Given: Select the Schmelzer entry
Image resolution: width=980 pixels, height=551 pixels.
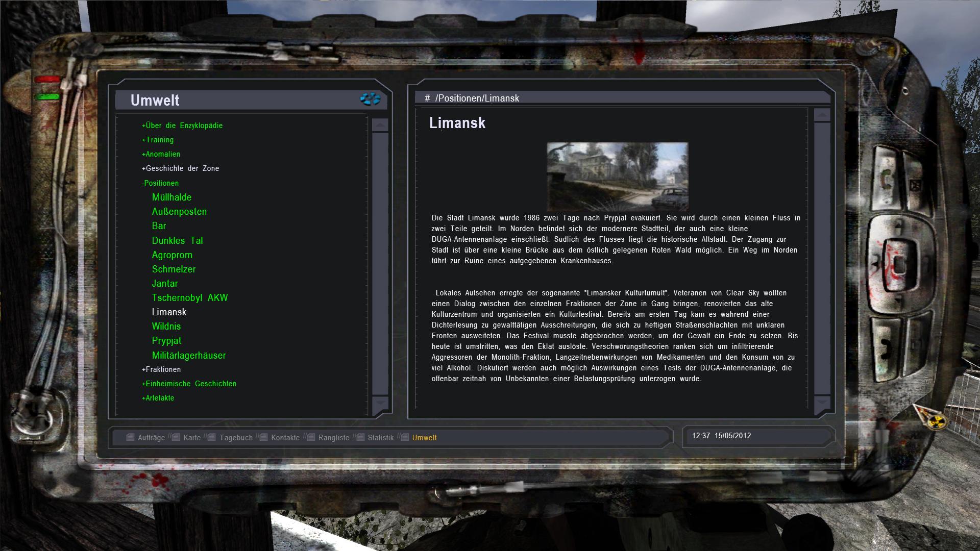Looking at the screenshot, I should pyautogui.click(x=174, y=269).
